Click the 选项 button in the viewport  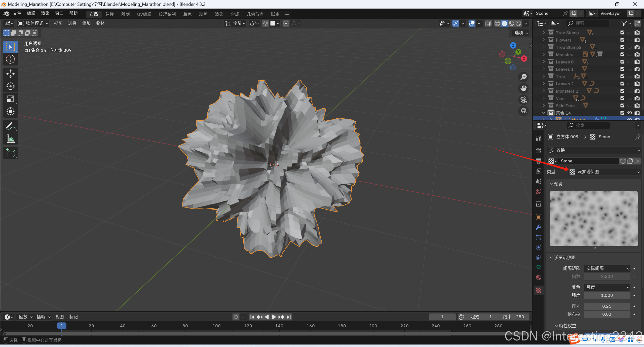pyautogui.click(x=521, y=33)
